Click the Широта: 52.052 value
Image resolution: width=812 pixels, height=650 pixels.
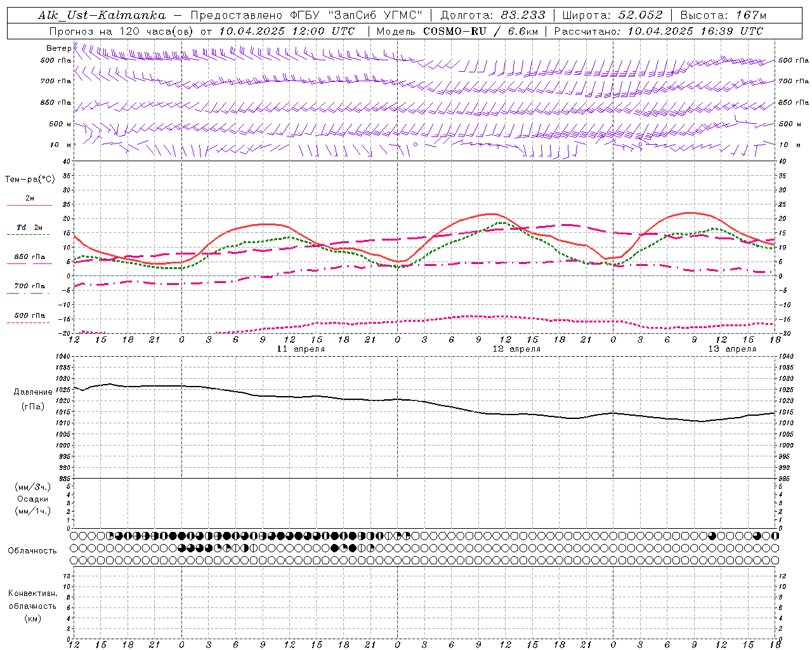click(613, 15)
